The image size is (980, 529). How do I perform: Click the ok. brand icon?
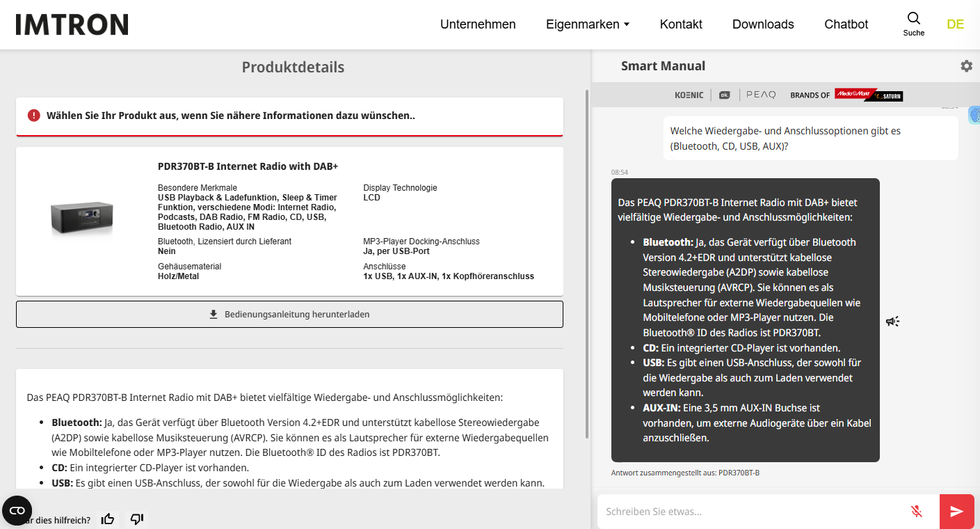(x=724, y=94)
